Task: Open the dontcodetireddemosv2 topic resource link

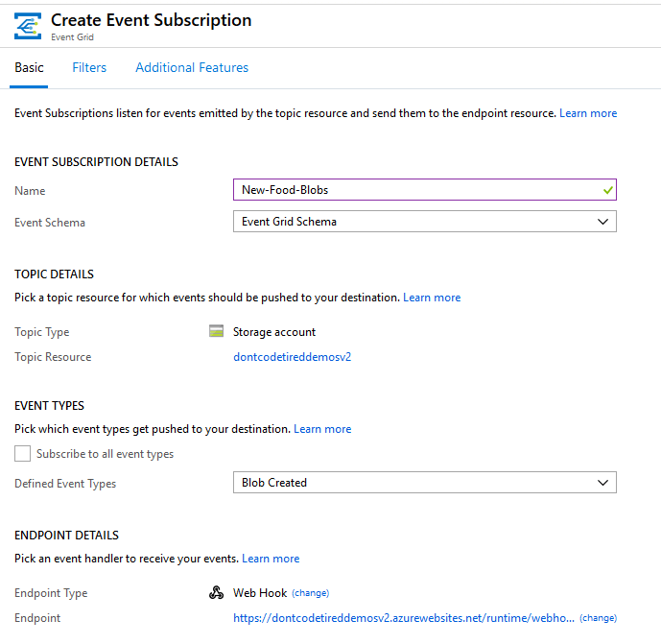Action: (293, 357)
